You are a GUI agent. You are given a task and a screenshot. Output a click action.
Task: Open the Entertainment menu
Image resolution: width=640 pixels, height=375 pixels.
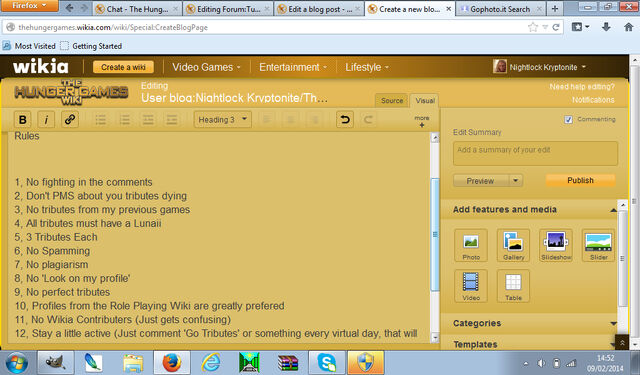[x=293, y=67]
